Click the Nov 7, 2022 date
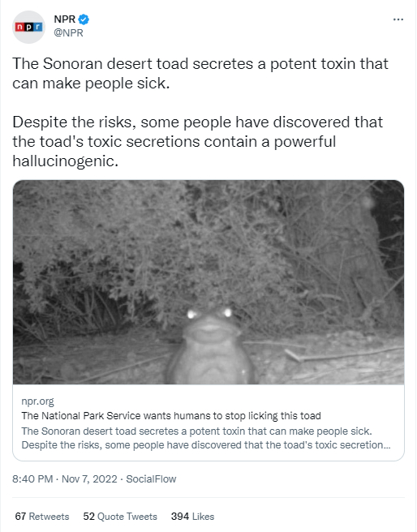 click(89, 478)
